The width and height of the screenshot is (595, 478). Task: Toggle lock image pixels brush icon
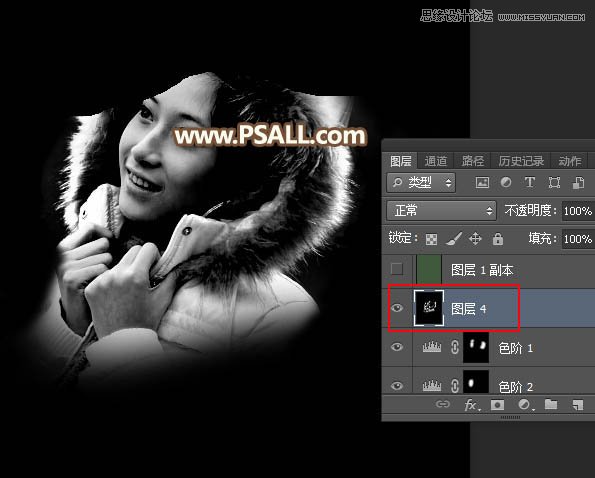pos(453,239)
